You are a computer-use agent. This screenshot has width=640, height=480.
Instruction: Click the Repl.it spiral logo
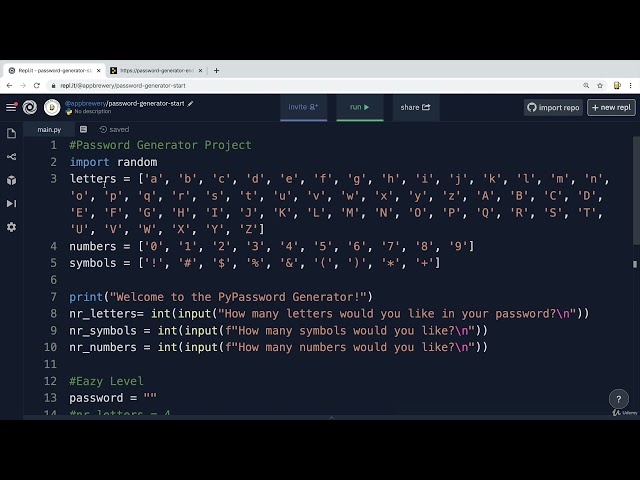point(30,107)
